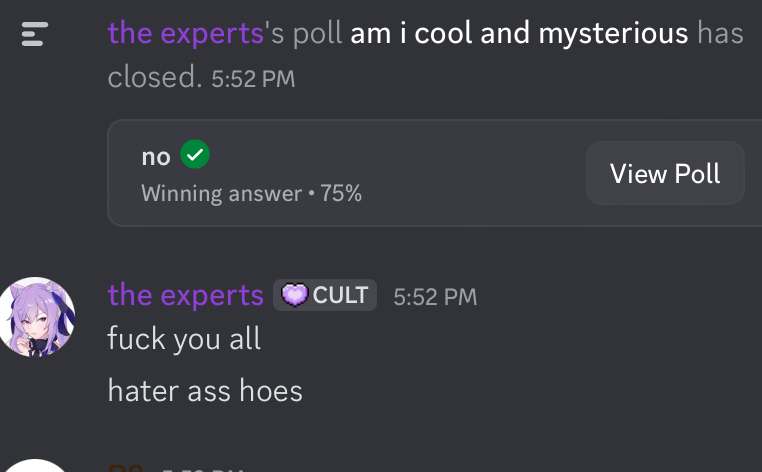Screen dimensions: 762x472
Task: Open the experts' anime avatar picture
Action: (x=36, y=316)
